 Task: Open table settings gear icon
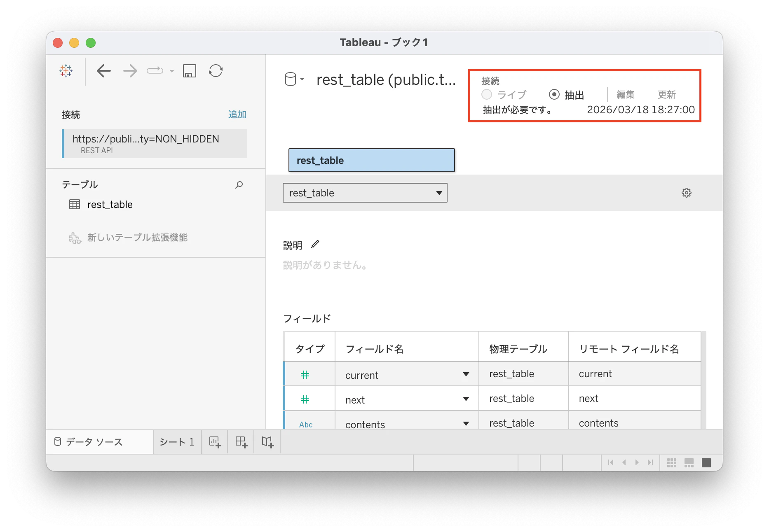(687, 193)
